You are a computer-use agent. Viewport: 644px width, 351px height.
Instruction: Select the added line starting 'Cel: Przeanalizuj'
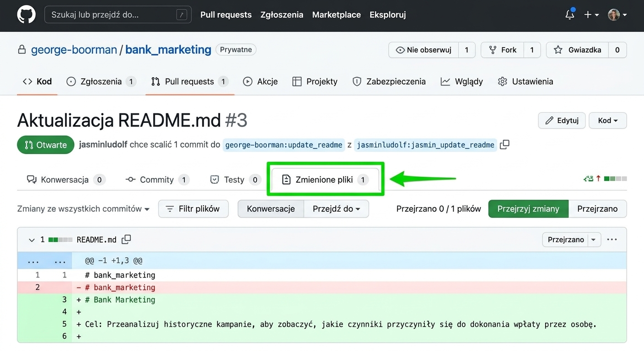pyautogui.click(x=322, y=324)
